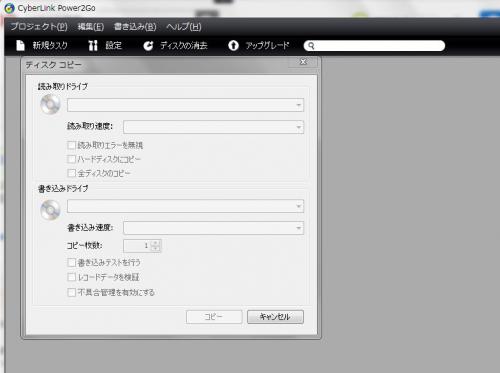Open the ヘルプ(H) menu
Screen dimensions: 500x373
(184, 26)
